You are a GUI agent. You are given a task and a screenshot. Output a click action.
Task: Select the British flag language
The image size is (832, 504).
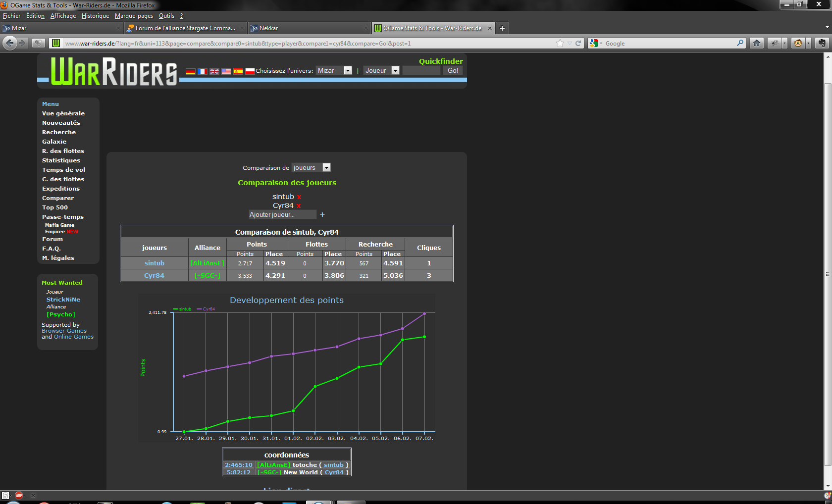(214, 71)
